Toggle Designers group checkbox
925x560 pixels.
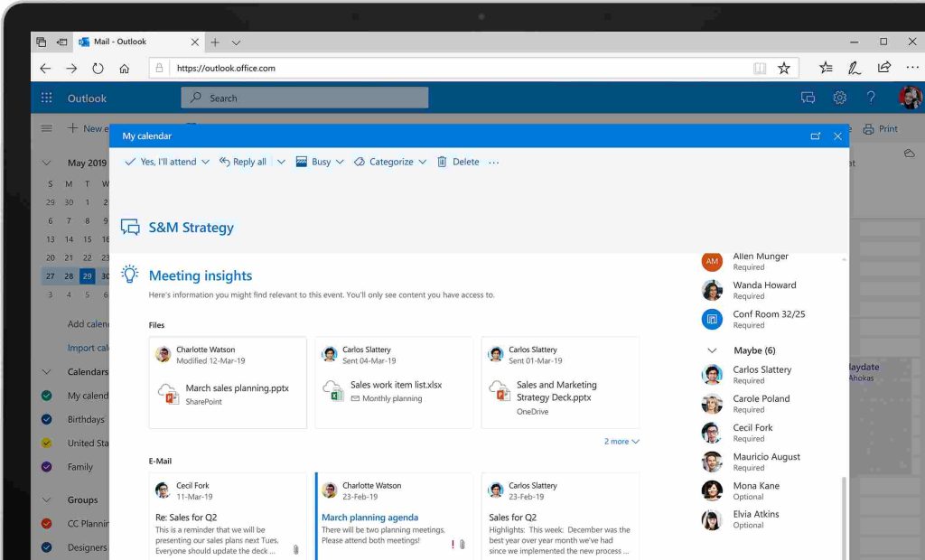pos(47,547)
